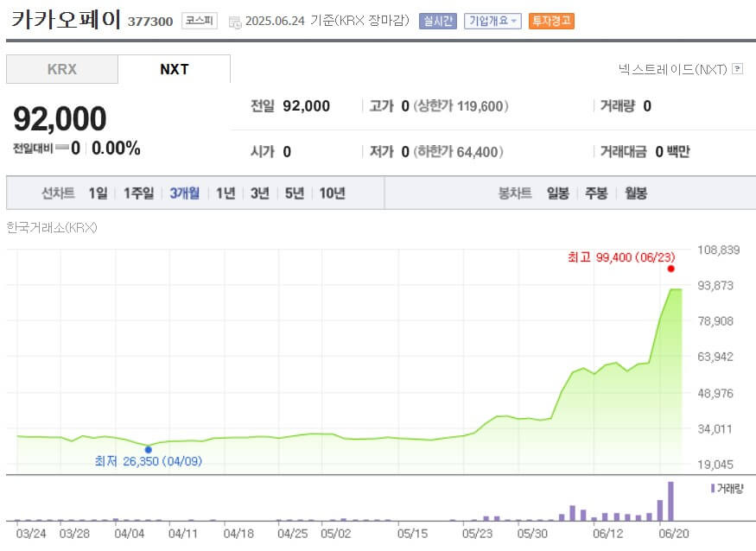Screen dimensions: 756x551
Task: Select the 10년 period button
Action: 333,193
